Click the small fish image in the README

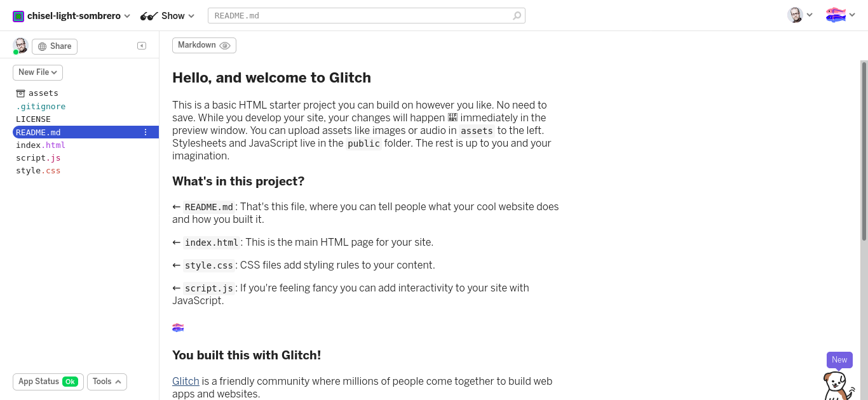(178, 328)
